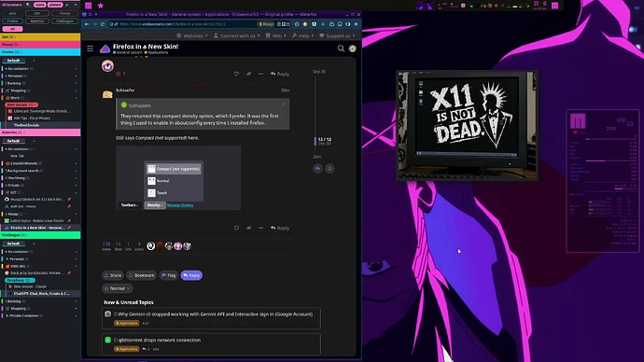Open user avatar menu on forum header

click(353, 49)
